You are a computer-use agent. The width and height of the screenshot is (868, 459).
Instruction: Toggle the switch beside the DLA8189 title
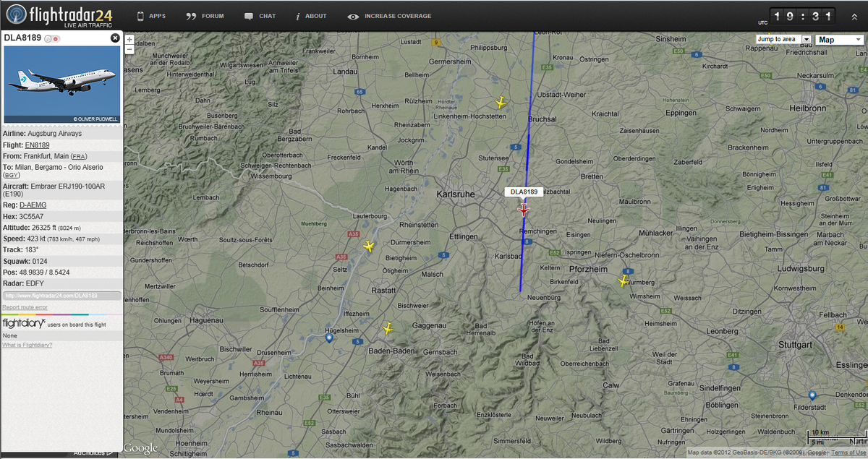click(x=51, y=38)
